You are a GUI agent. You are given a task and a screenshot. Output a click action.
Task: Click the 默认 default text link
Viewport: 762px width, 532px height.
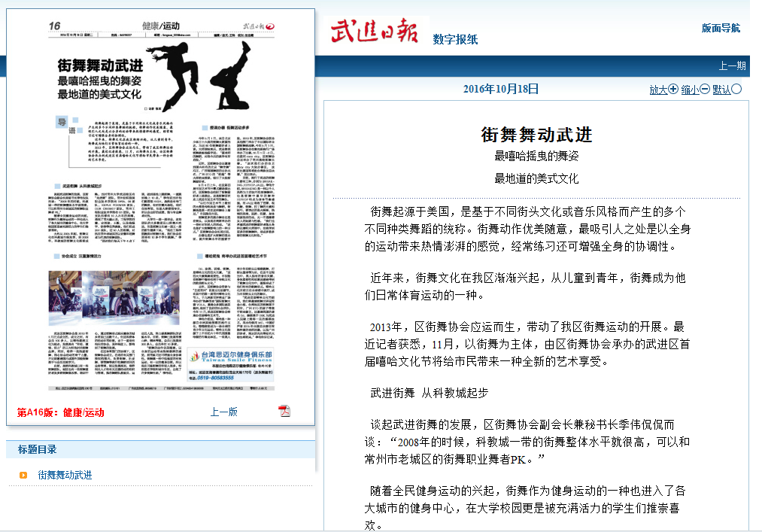pos(721,90)
